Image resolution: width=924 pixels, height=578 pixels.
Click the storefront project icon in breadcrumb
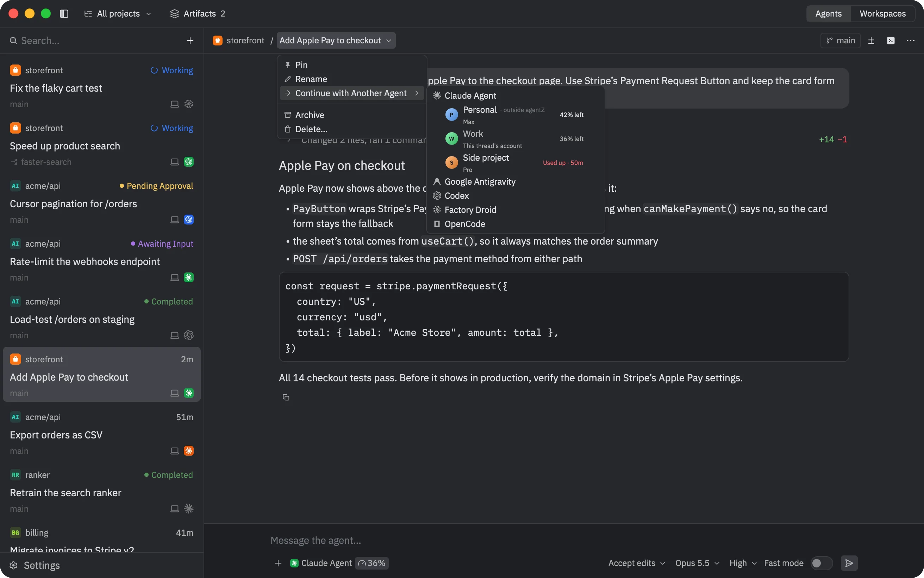click(x=218, y=41)
